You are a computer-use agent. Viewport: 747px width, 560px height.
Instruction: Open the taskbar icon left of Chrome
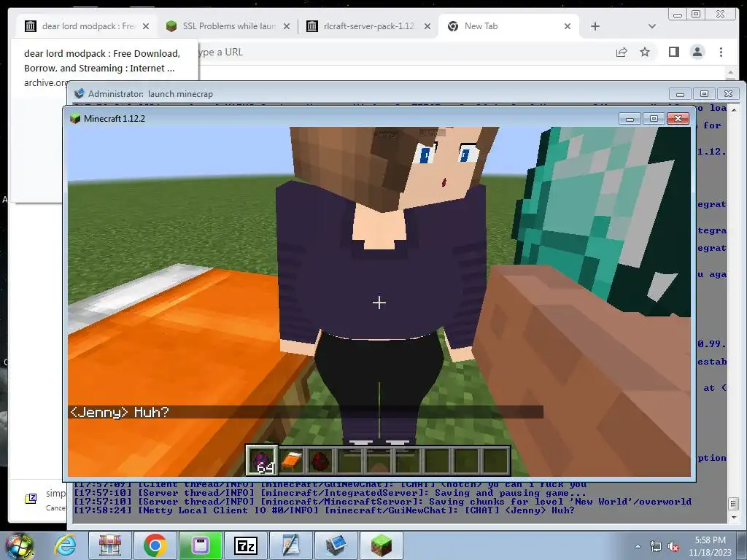pos(110,545)
